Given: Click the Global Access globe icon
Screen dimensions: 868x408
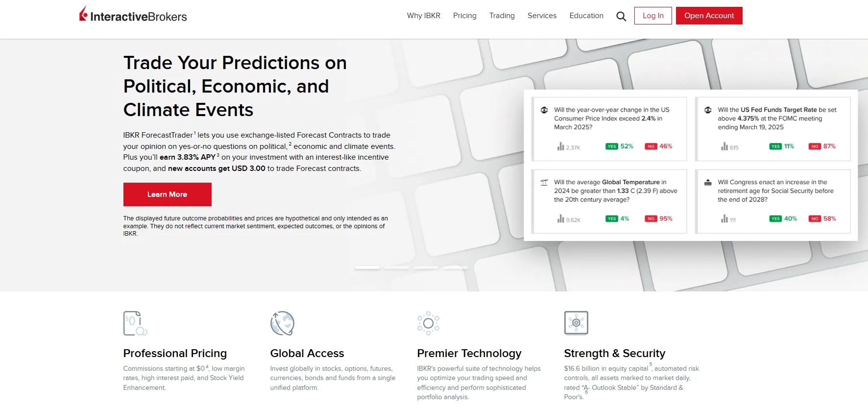Looking at the screenshot, I should [282, 323].
